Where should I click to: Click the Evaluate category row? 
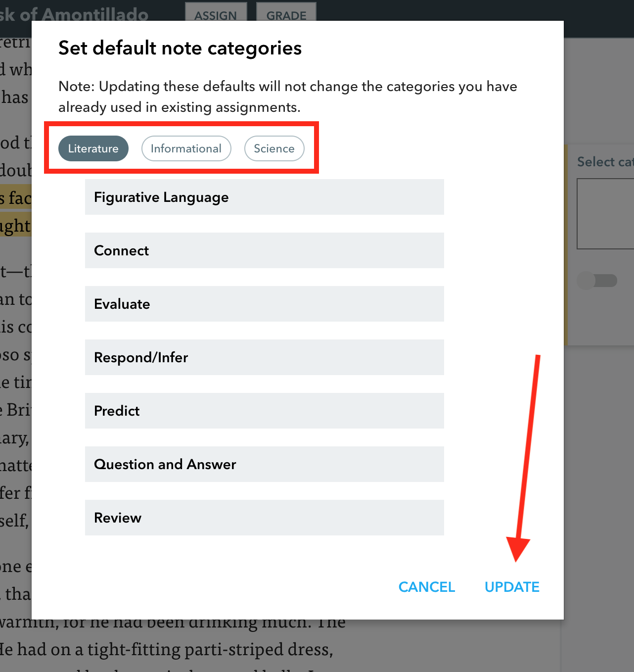click(x=264, y=304)
